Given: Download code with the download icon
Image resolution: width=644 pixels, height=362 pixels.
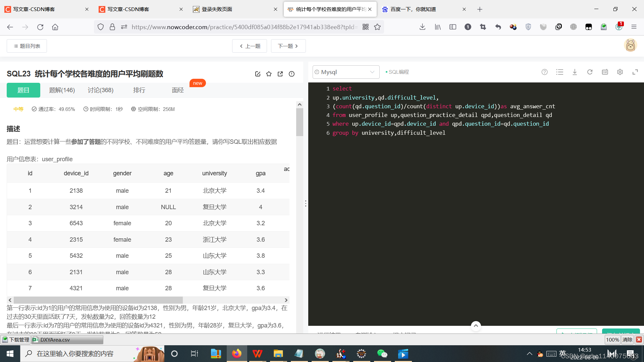Looking at the screenshot, I should click(x=575, y=72).
